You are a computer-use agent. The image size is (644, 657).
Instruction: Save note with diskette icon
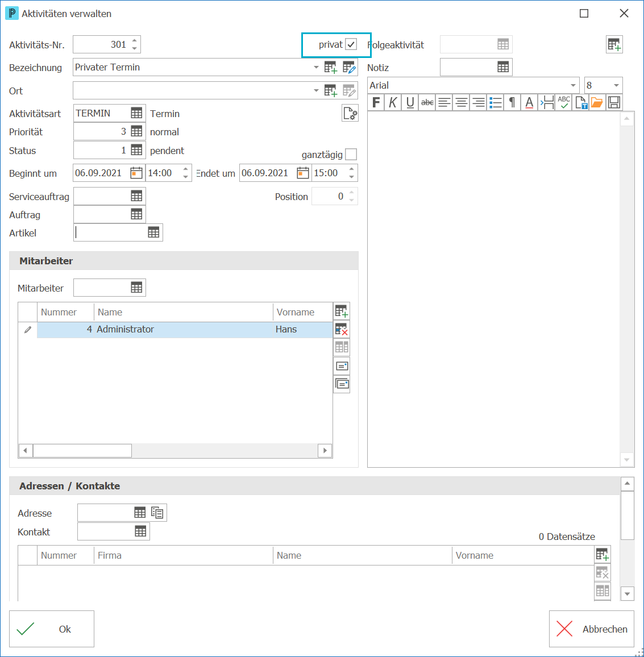pos(614,102)
